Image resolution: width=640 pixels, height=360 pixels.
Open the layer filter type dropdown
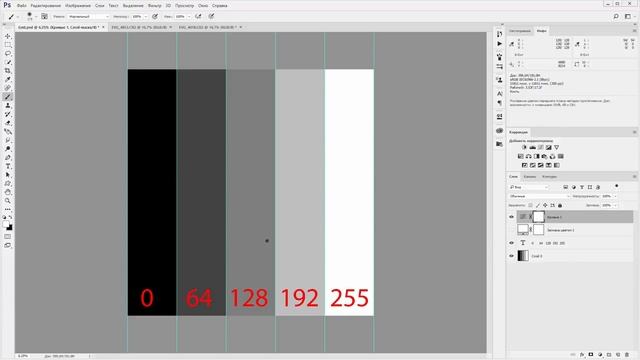[529, 187]
